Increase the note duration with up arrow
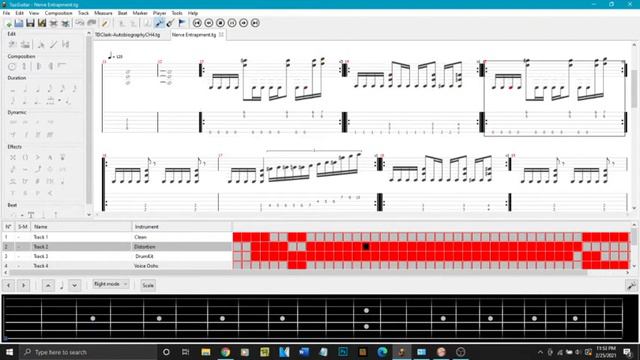This screenshot has height=360, width=640. [x=48, y=285]
